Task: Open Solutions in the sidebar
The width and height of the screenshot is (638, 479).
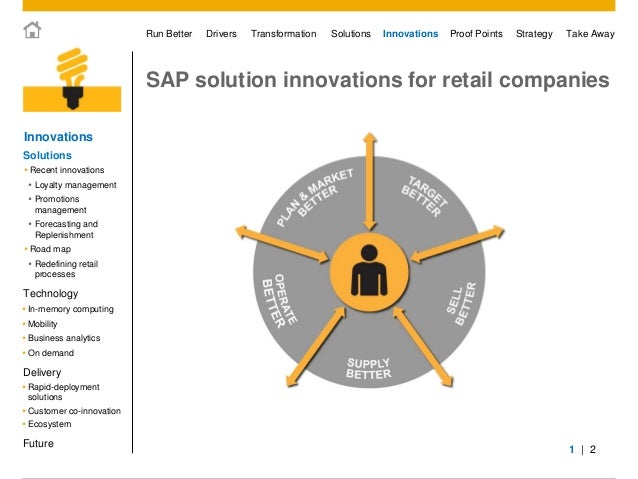Action: (47, 155)
